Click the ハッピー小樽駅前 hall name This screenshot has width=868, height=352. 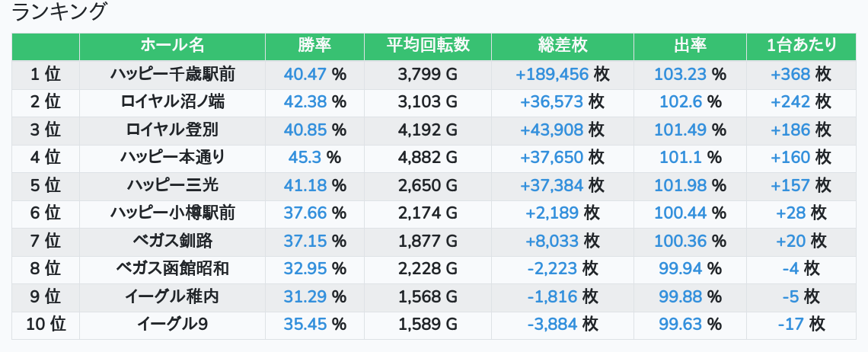pyautogui.click(x=172, y=213)
